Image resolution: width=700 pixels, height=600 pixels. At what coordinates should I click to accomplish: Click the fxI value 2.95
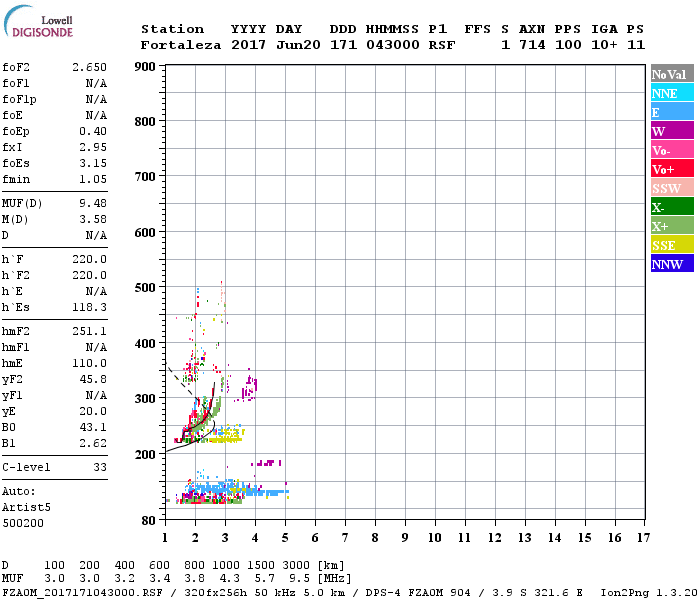93,147
